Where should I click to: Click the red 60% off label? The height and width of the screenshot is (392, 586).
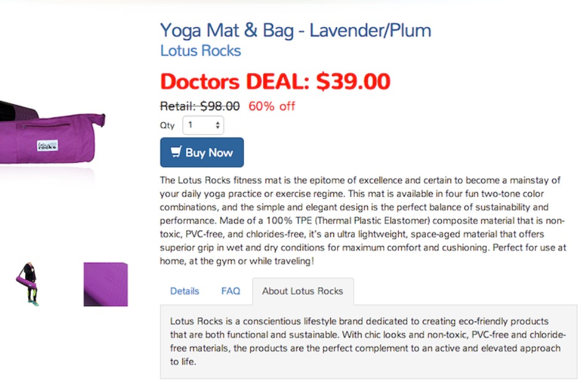pos(272,106)
